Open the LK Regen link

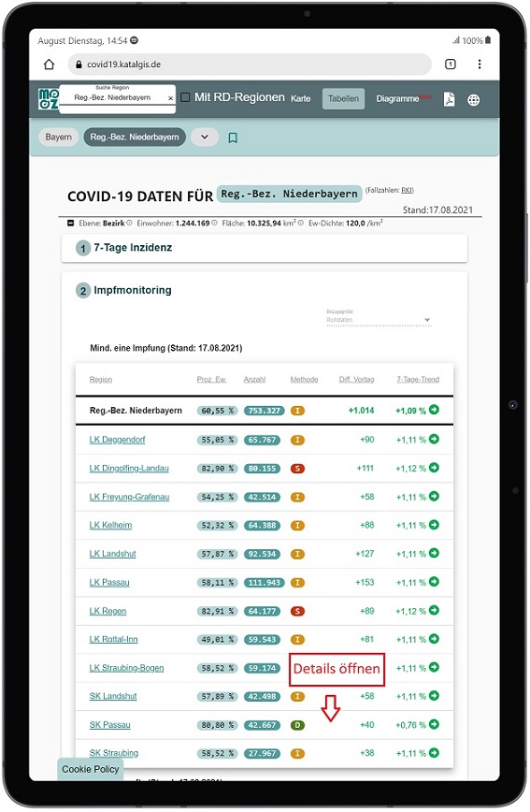(x=107, y=611)
